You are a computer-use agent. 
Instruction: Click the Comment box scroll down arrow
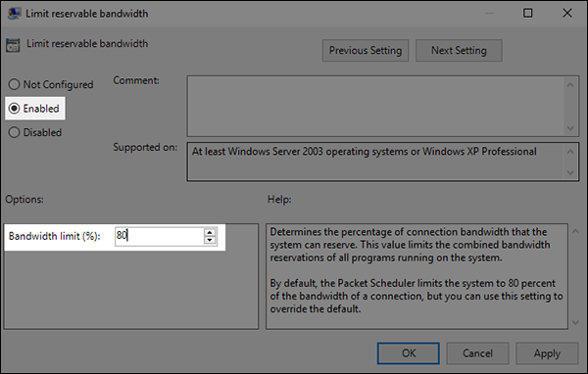pyautogui.click(x=570, y=128)
